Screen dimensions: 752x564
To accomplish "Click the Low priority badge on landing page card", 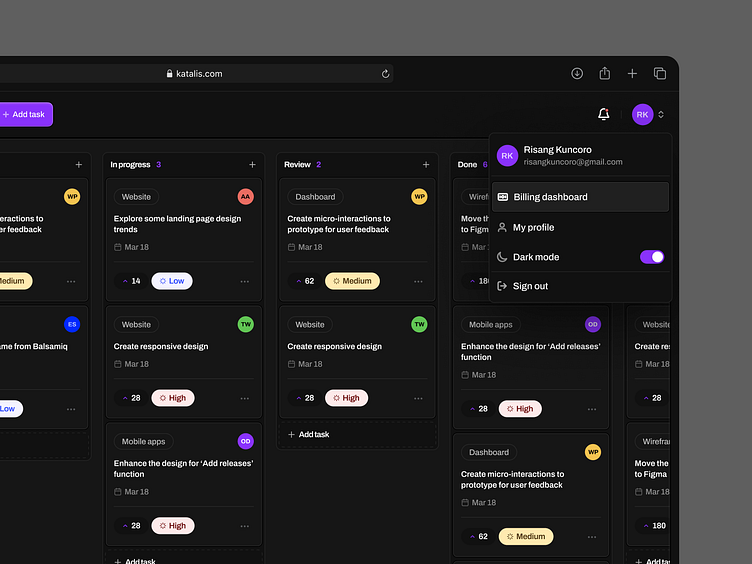I will click(x=172, y=281).
